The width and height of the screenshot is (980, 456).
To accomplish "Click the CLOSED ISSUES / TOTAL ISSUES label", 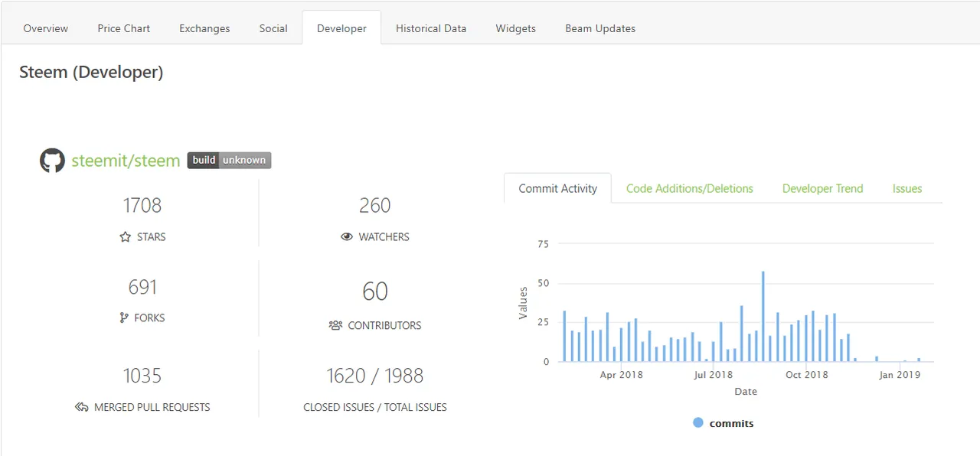I will 375,407.
